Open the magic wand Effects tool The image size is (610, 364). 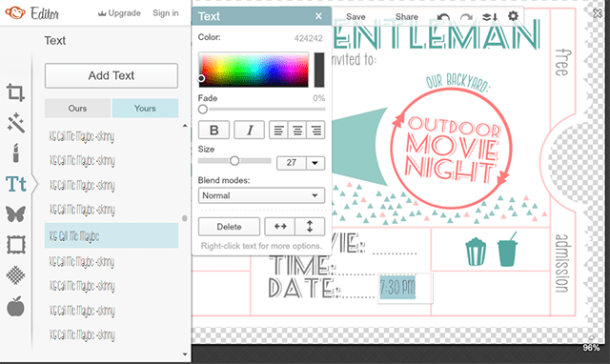[x=15, y=123]
